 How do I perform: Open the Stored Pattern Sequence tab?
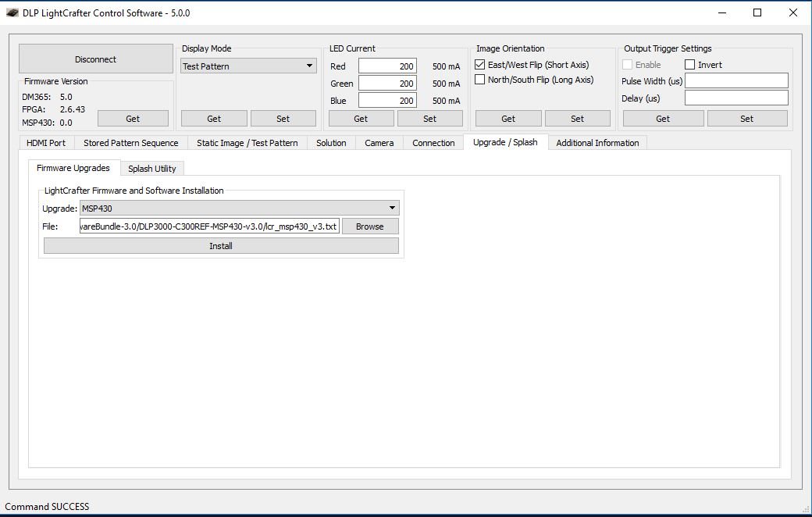[x=131, y=143]
